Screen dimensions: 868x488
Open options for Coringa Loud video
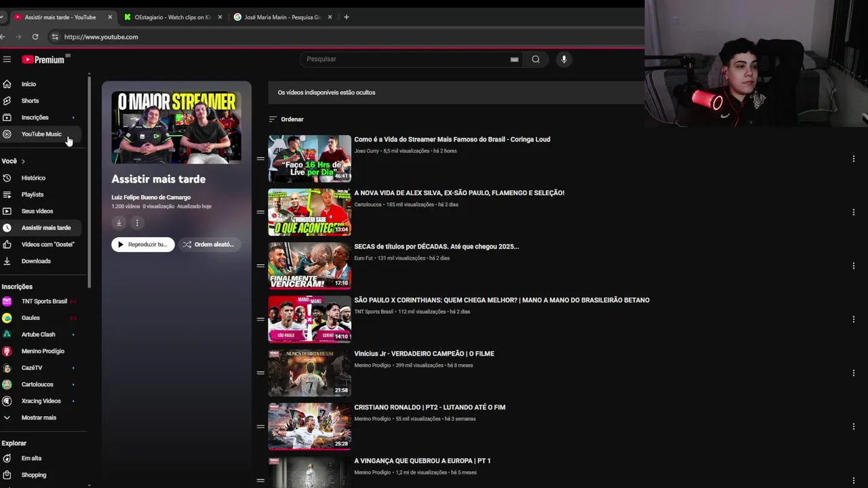[x=853, y=159]
